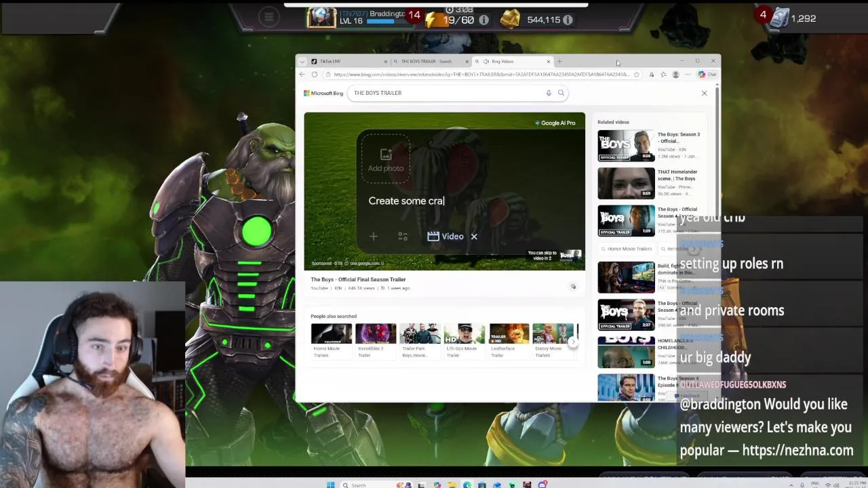Image resolution: width=868 pixels, height=488 pixels.
Task: Reload the Bing page
Action: 314,75
